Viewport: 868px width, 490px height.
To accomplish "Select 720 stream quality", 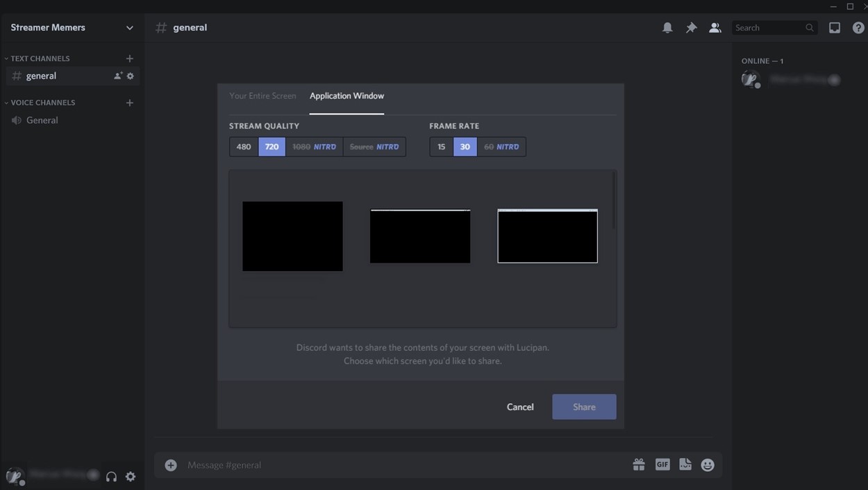I will (x=272, y=147).
